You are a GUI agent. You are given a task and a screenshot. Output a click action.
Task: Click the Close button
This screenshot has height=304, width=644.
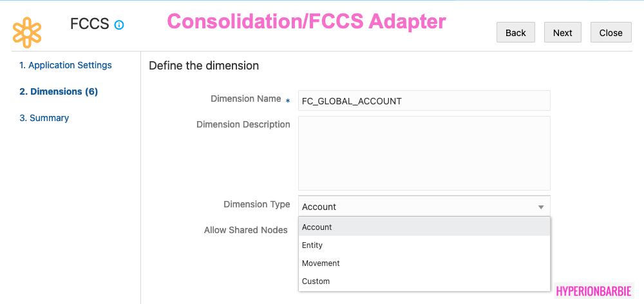pos(611,33)
